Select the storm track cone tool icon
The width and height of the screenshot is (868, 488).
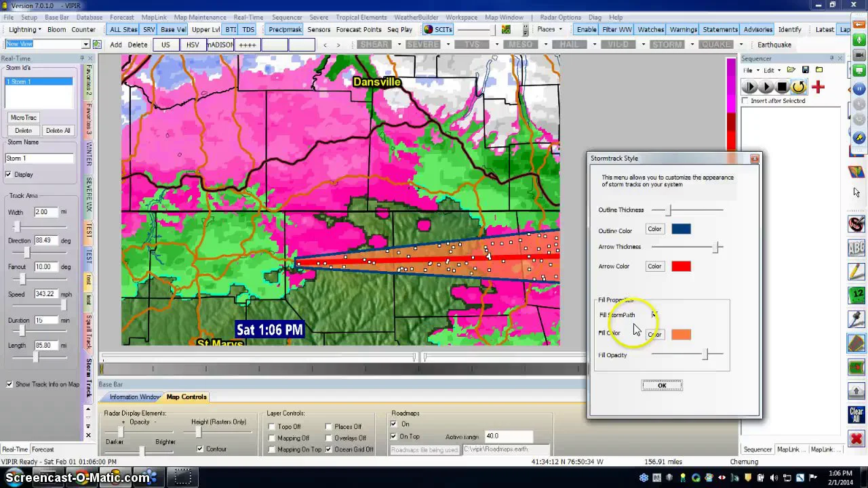(856, 343)
